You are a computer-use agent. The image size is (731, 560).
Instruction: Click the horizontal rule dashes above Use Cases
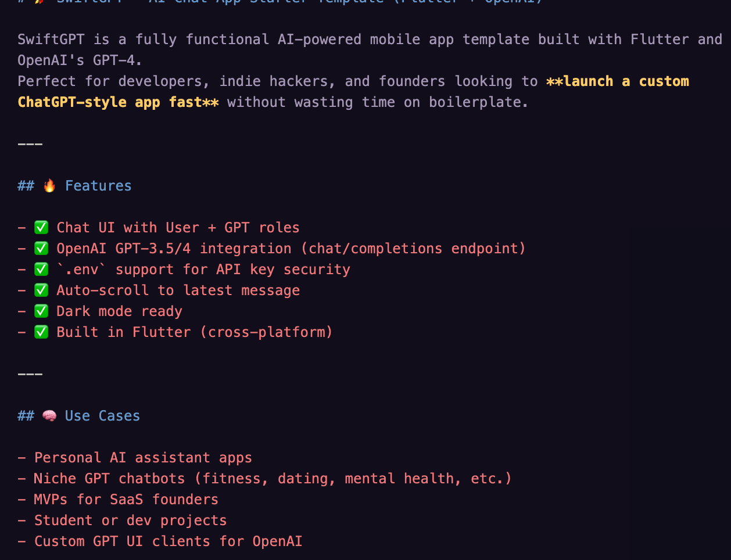point(30,374)
